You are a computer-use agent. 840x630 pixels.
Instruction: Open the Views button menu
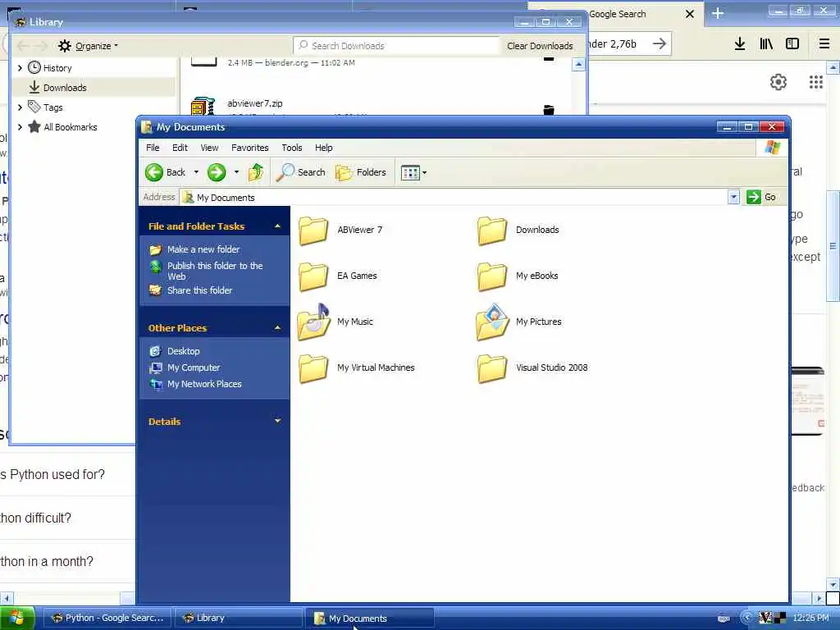coord(413,173)
